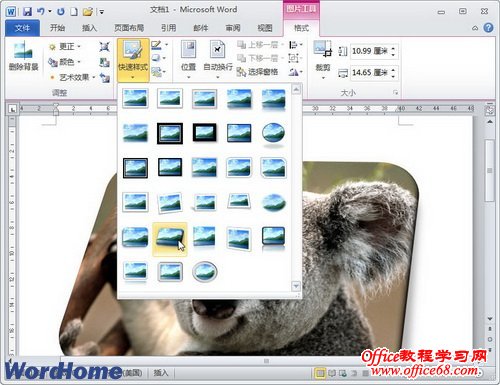This screenshot has width=500, height=385.
Task: Click the Picture Effects icon
Action: (x=156, y=58)
